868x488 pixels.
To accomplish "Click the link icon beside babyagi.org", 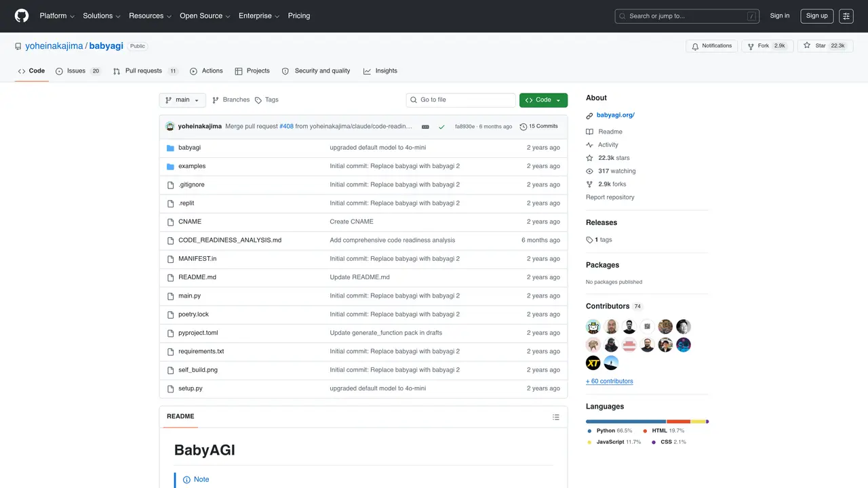I will pos(590,116).
